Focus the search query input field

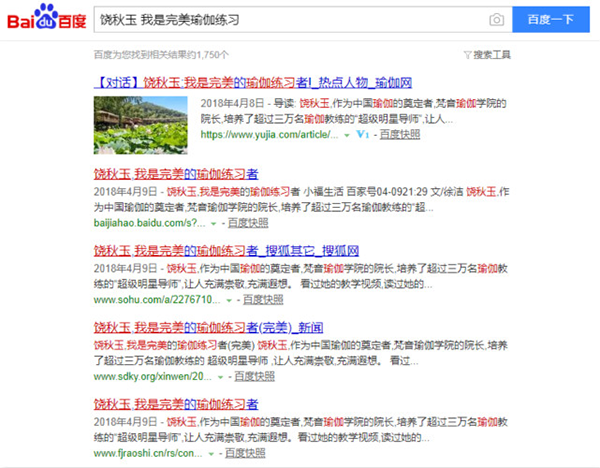[x=290, y=20]
